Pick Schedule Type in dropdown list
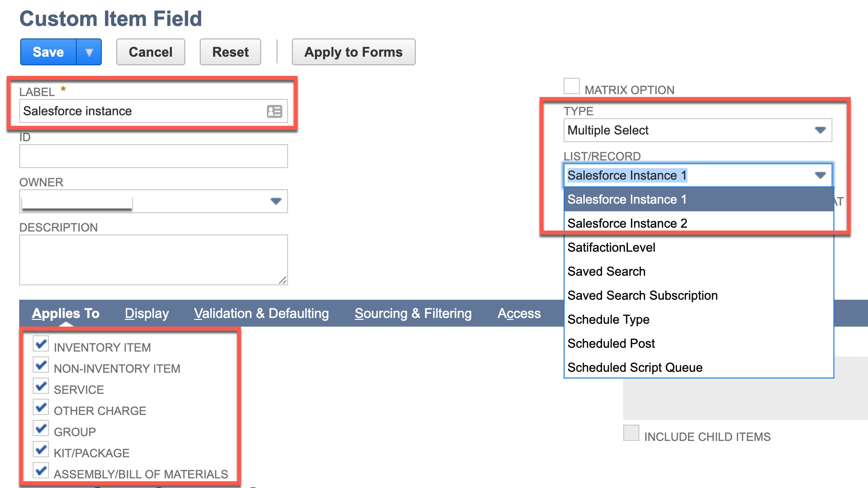The height and width of the screenshot is (488, 868). click(x=699, y=319)
